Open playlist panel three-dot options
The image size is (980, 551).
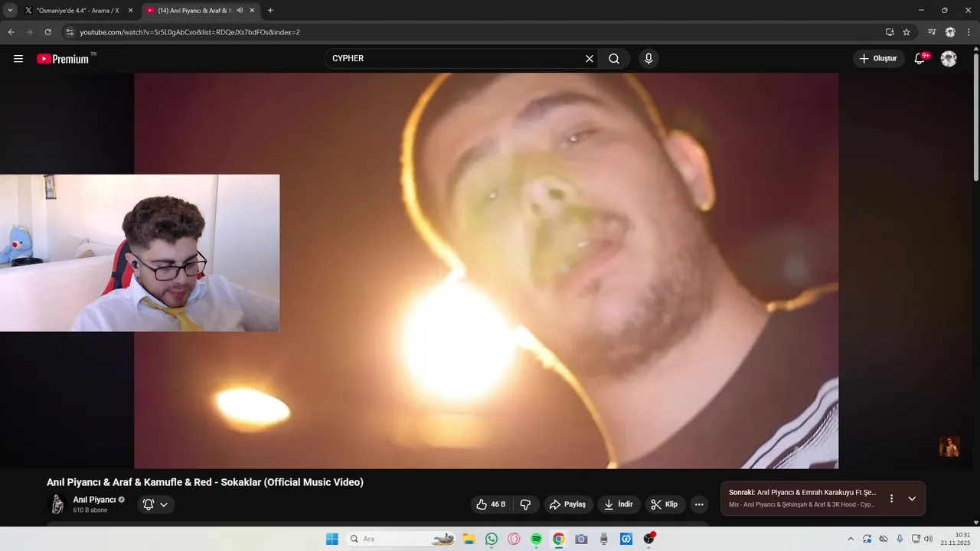891,499
